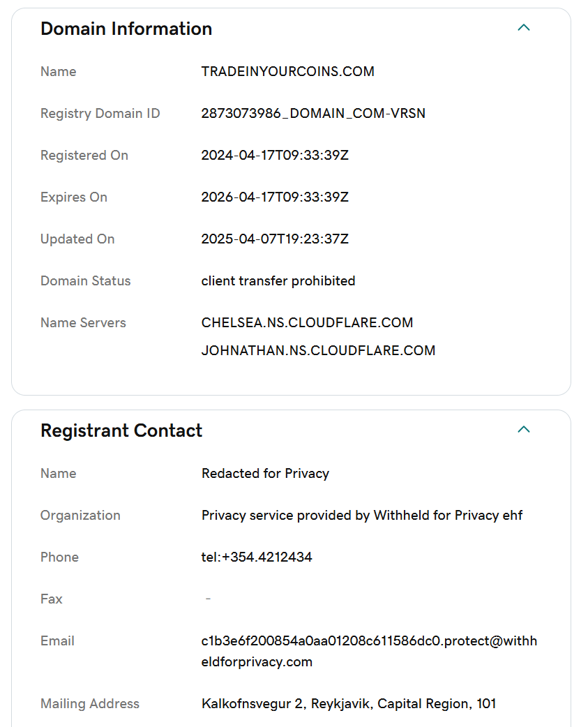Click the Withheld for Privacy ehf organization

(362, 515)
